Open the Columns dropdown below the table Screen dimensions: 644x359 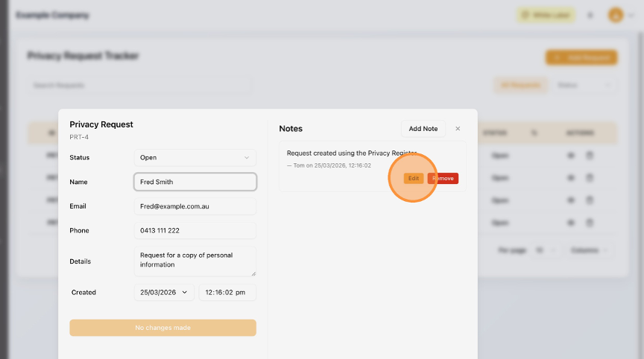coord(588,250)
